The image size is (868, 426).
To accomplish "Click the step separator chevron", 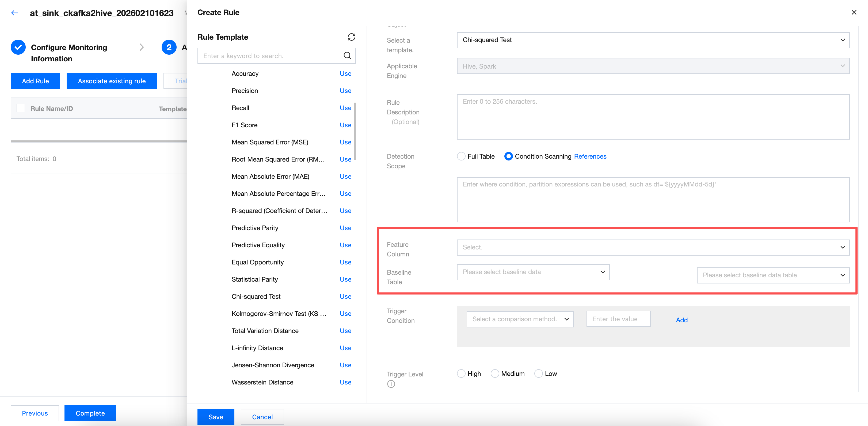I will (x=142, y=48).
